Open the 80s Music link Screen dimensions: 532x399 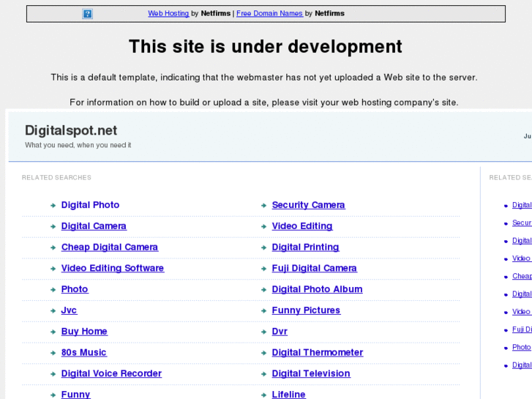pos(83,352)
